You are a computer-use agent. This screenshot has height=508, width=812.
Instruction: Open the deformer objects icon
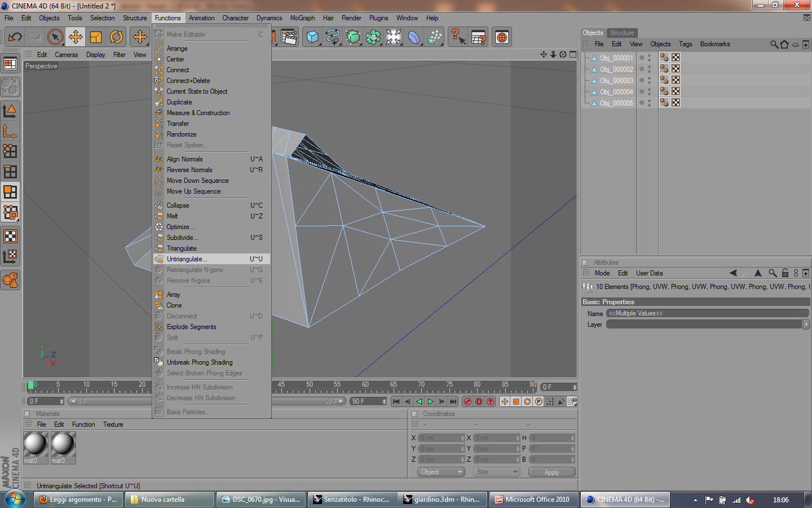[x=414, y=37]
